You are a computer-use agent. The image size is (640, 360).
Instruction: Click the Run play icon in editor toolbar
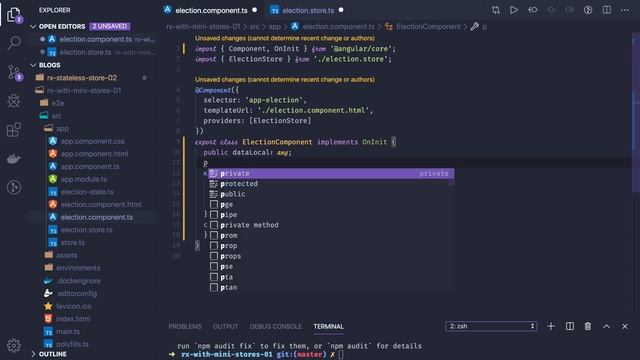pos(514,10)
